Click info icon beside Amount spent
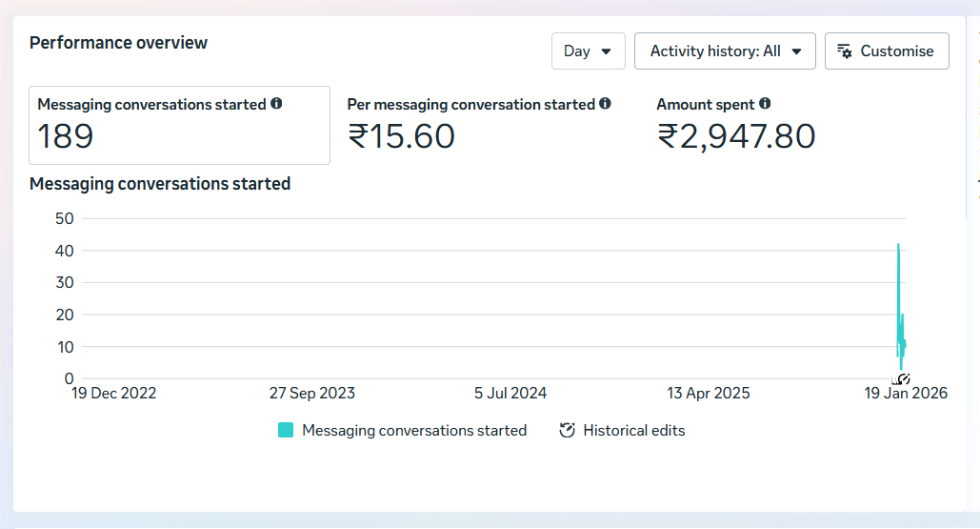This screenshot has width=980, height=529. pos(765,104)
